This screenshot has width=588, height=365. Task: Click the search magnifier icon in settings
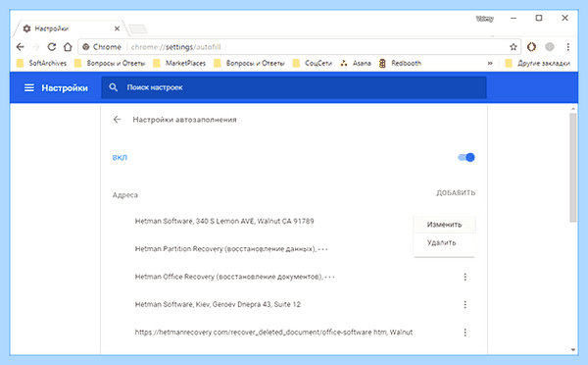click(x=114, y=87)
